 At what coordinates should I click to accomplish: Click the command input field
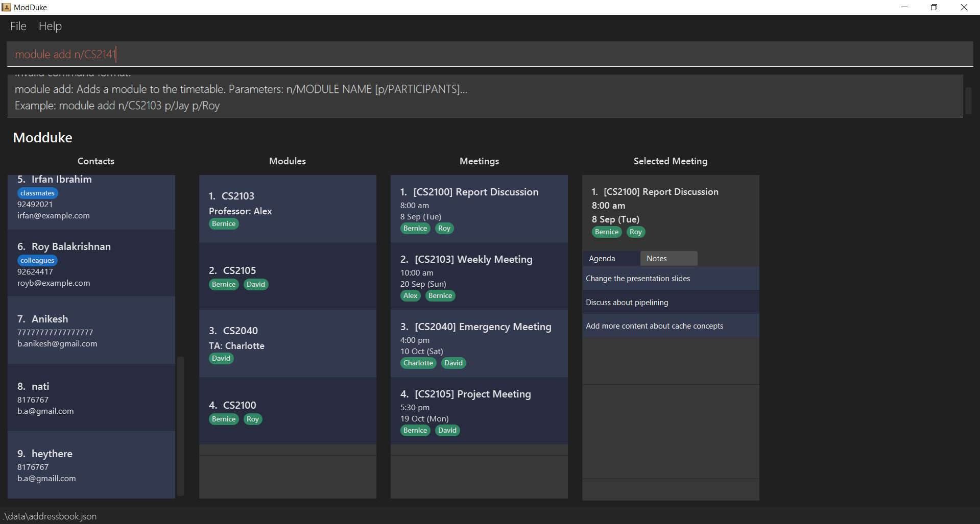pos(490,54)
